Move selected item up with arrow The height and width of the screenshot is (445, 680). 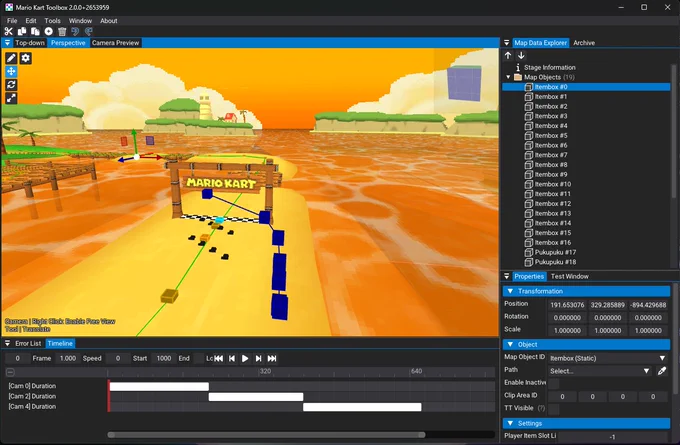click(508, 56)
